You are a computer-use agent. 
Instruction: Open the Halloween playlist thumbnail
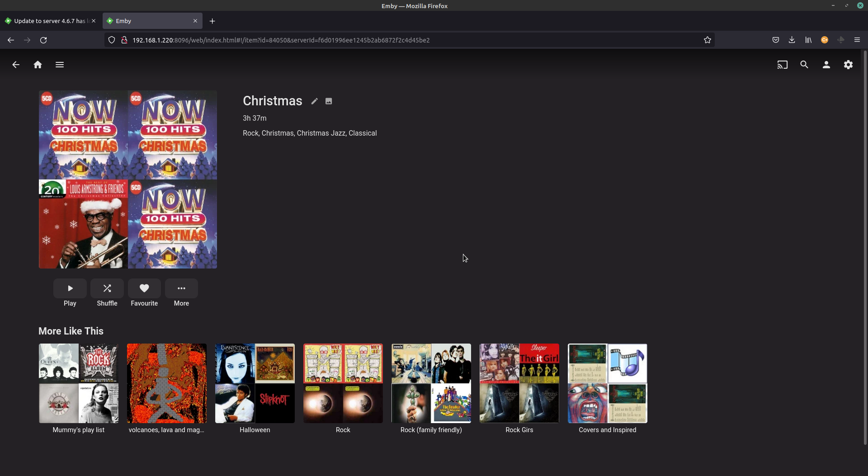tap(255, 383)
